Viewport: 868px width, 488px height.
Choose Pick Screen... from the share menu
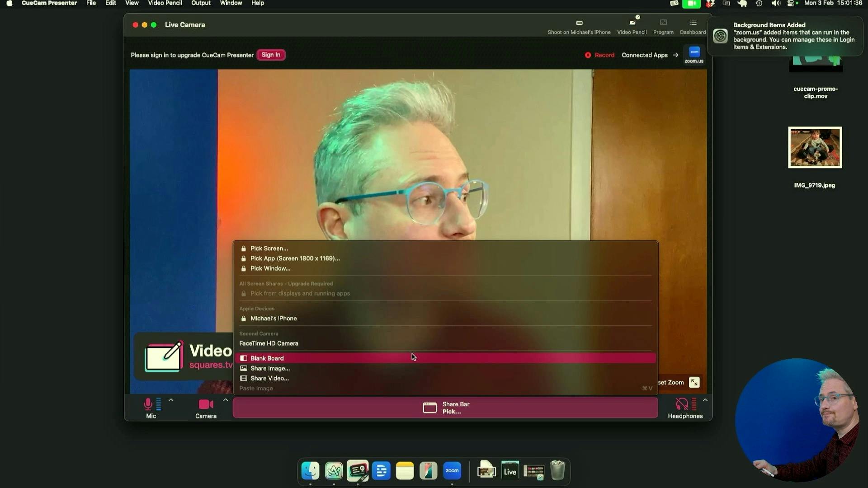point(445,248)
